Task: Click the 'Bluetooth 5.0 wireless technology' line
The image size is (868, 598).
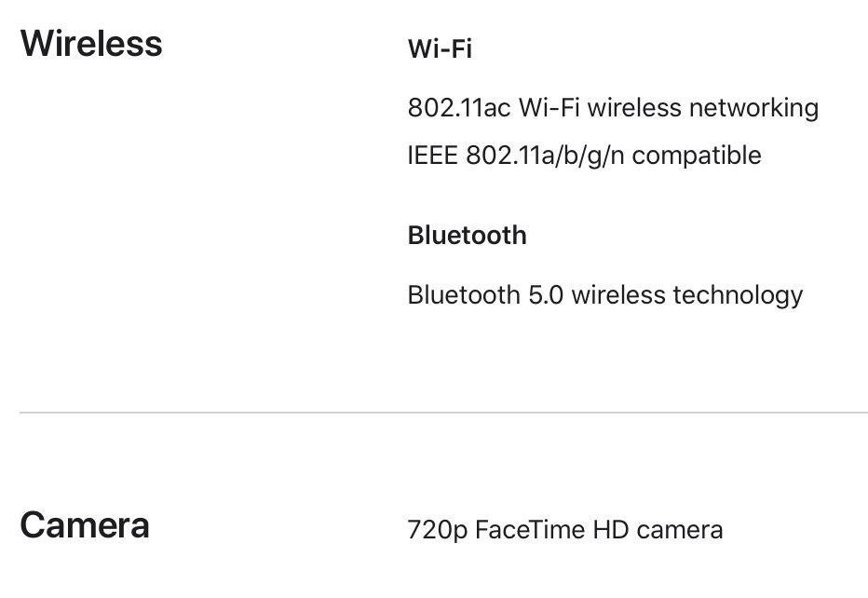Action: 604,295
